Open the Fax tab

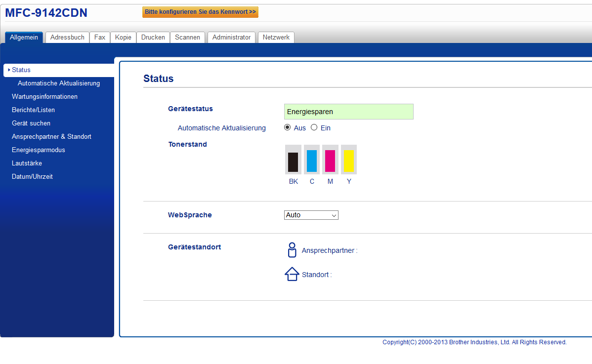pyautogui.click(x=100, y=38)
